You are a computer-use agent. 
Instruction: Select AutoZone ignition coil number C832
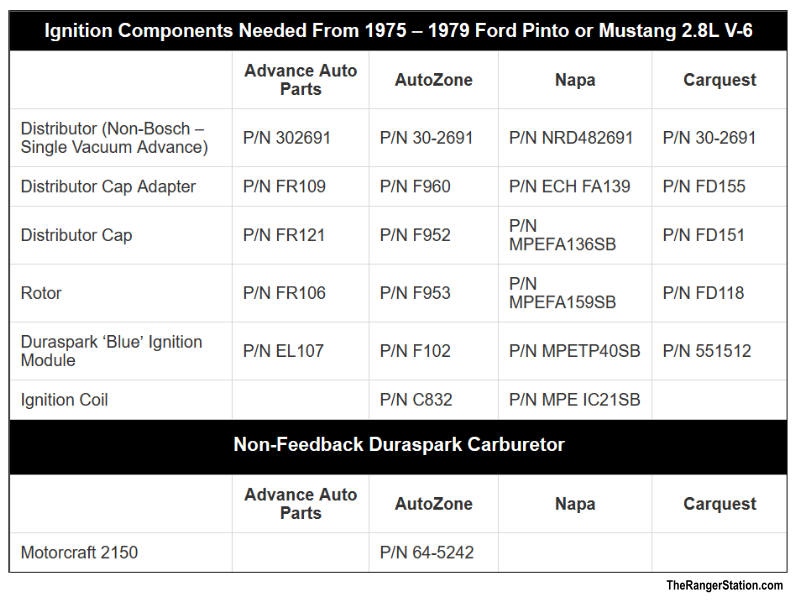[x=416, y=400]
